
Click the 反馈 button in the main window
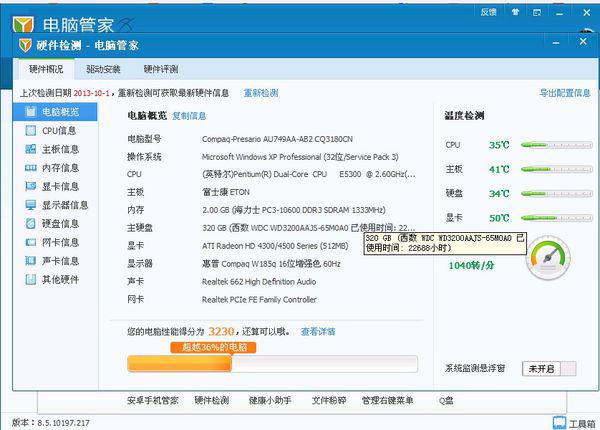(x=489, y=12)
